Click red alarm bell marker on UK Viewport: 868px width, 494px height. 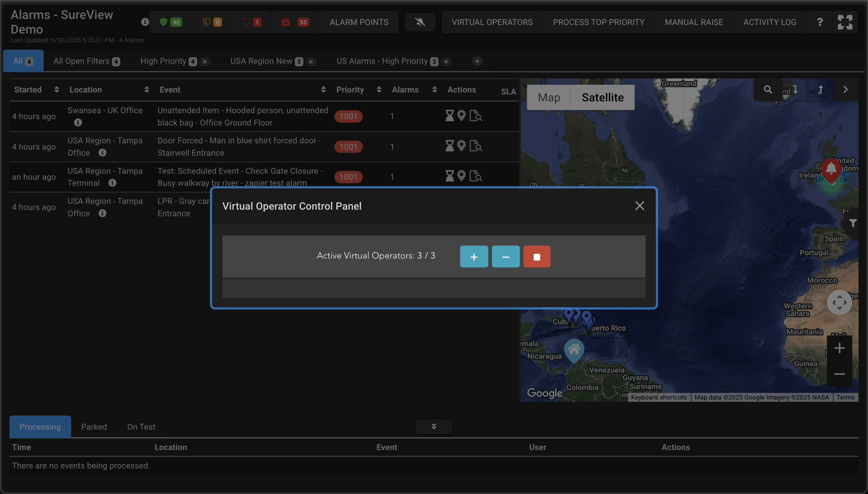point(831,170)
